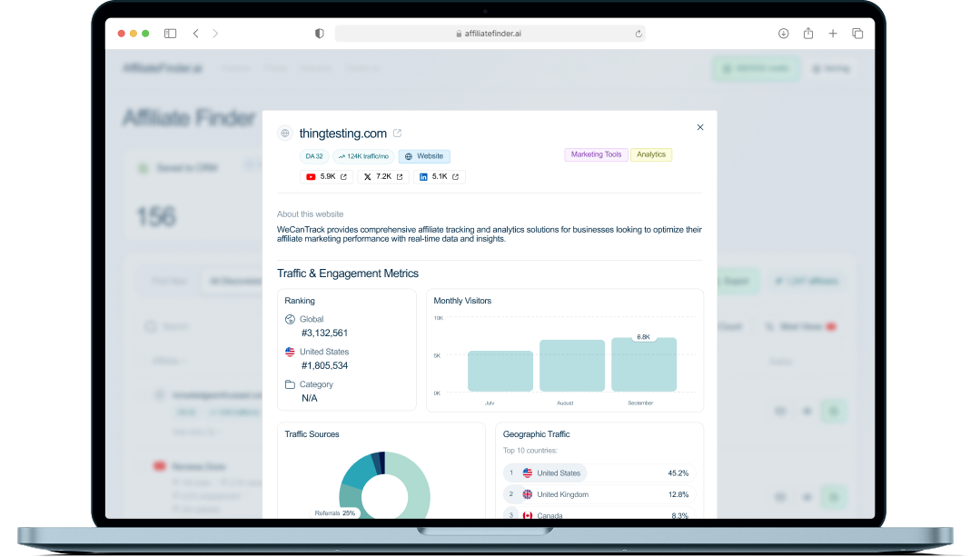Viewport: 980px width, 557px height.
Task: Open thingtesting.com via external link icon
Action: tap(398, 134)
